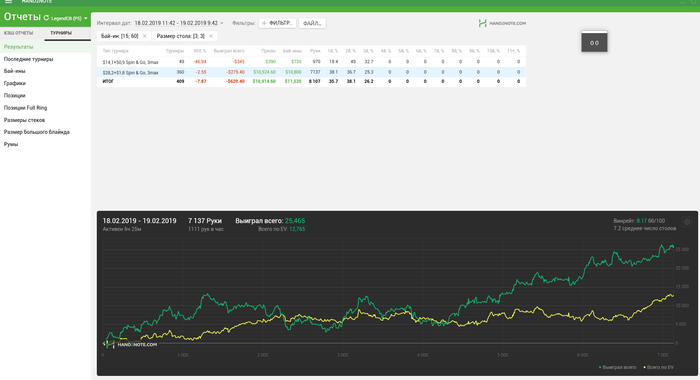Open the Позиции report
The image size is (700, 380).
click(x=15, y=96)
